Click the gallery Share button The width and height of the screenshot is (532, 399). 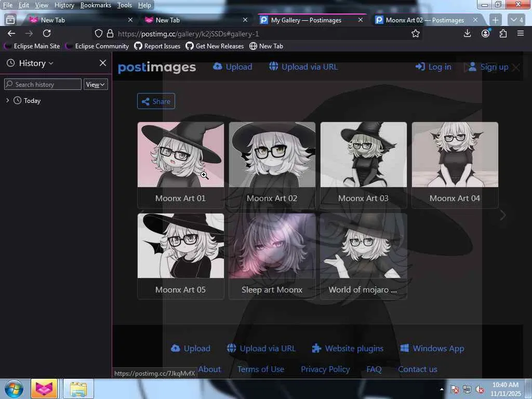pos(156,101)
